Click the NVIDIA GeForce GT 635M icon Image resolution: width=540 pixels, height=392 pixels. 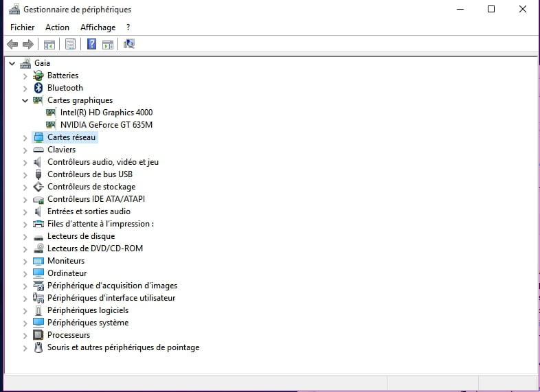(x=51, y=124)
